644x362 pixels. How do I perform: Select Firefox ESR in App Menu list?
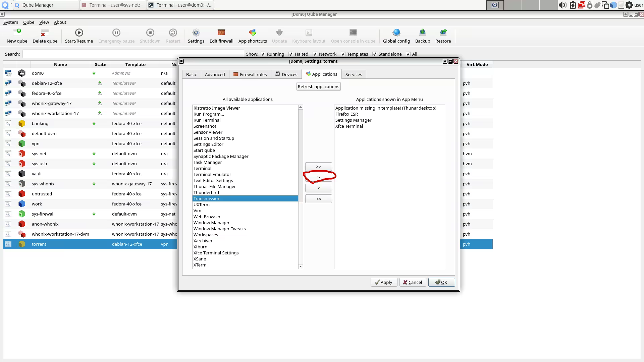(389, 114)
